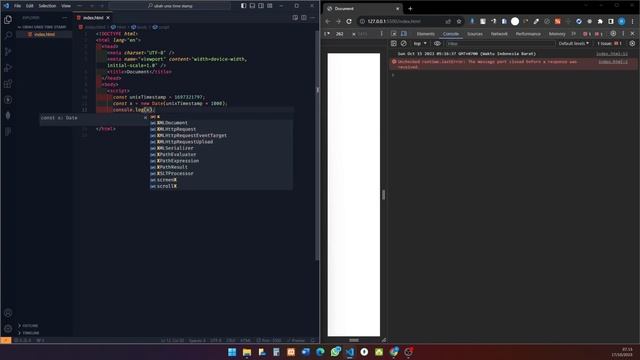Image resolution: width=640 pixels, height=360 pixels.
Task: Choose XPathResult from autocomplete list
Action: point(221,167)
